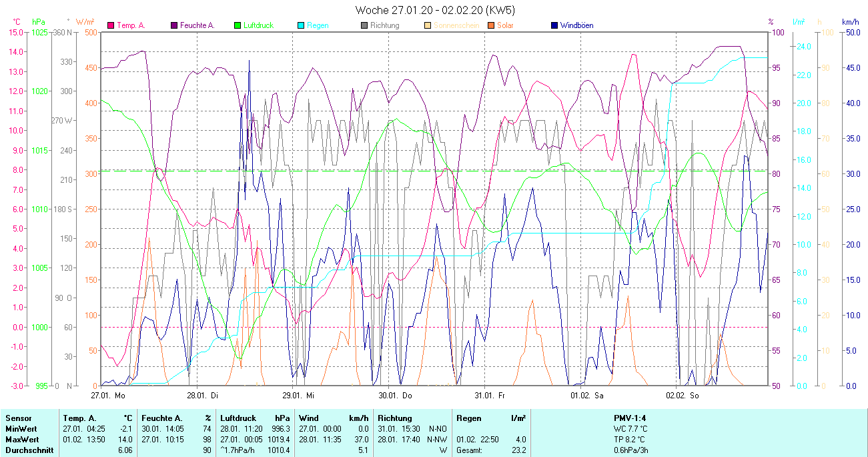The height and width of the screenshot is (457, 868).
Task: Click the 'Sonnenschein' legend label text
Action: click(x=455, y=25)
